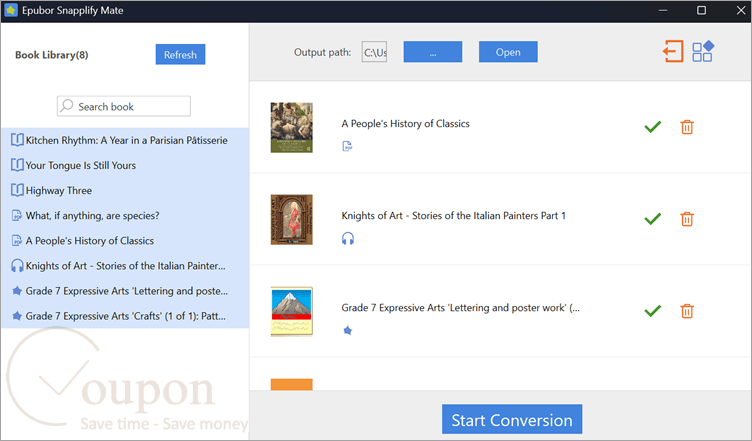752x441 pixels.
Task: Click the search magnifier icon
Action: (x=67, y=105)
